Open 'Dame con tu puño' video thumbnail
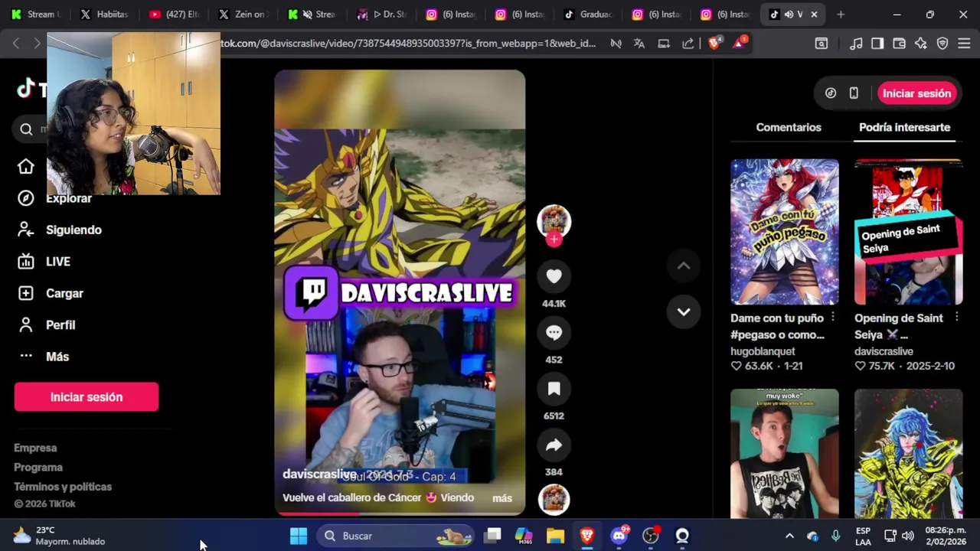This screenshot has width=980, height=551. pyautogui.click(x=784, y=232)
